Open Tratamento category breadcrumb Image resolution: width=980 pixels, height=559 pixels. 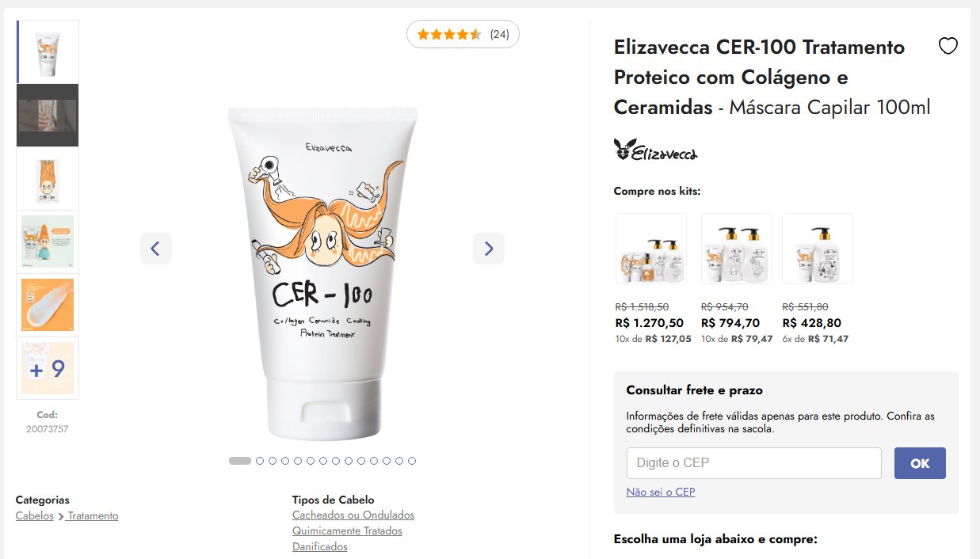coord(93,515)
